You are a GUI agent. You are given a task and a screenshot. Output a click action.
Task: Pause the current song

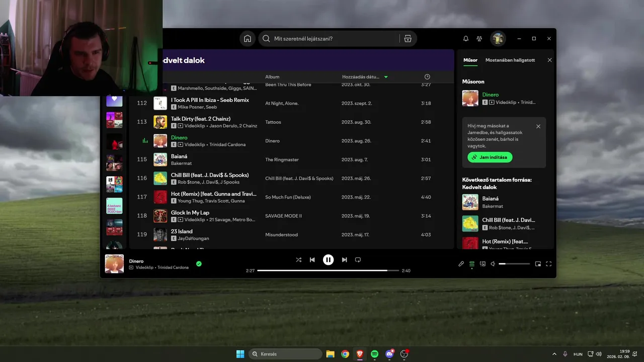point(328,260)
